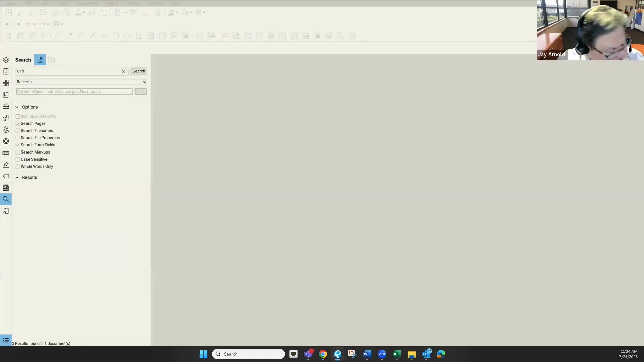Open the taskbar clock showing 11:34 AM
This screenshot has width=644, height=362.
[629, 354]
